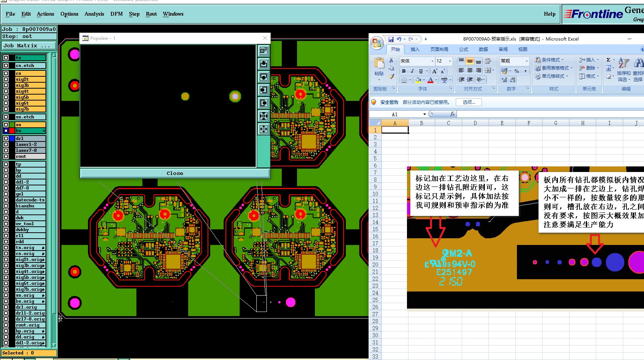Open the Rout menu

(151, 14)
